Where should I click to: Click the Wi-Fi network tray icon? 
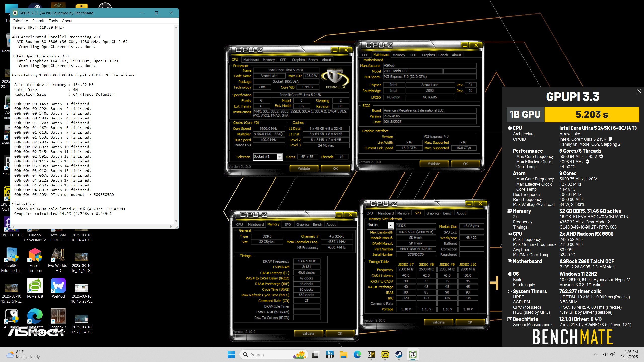(605, 354)
